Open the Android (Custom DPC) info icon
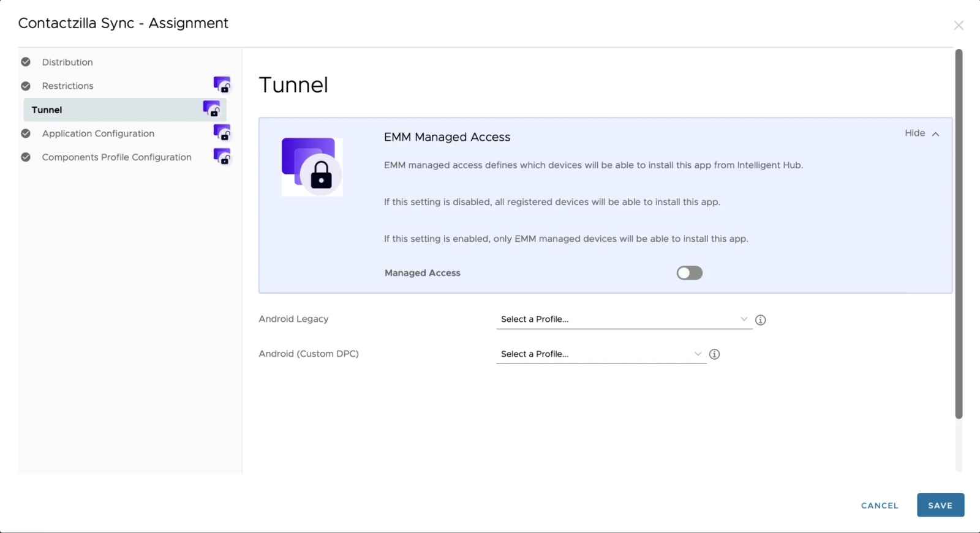The image size is (980, 533). 714,354
